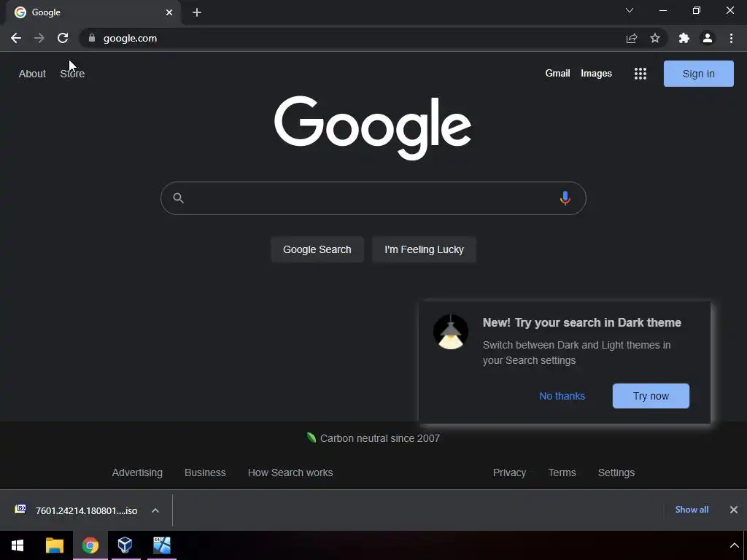Viewport: 747px width, 560px height.
Task: Click the magnifier icon in search box
Action: click(x=178, y=198)
